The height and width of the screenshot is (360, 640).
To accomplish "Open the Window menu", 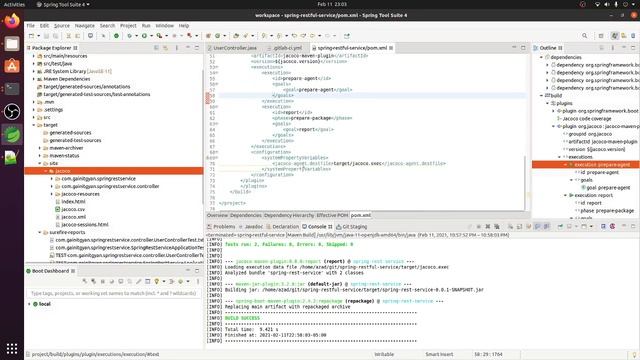I will pyautogui.click(x=164, y=25).
